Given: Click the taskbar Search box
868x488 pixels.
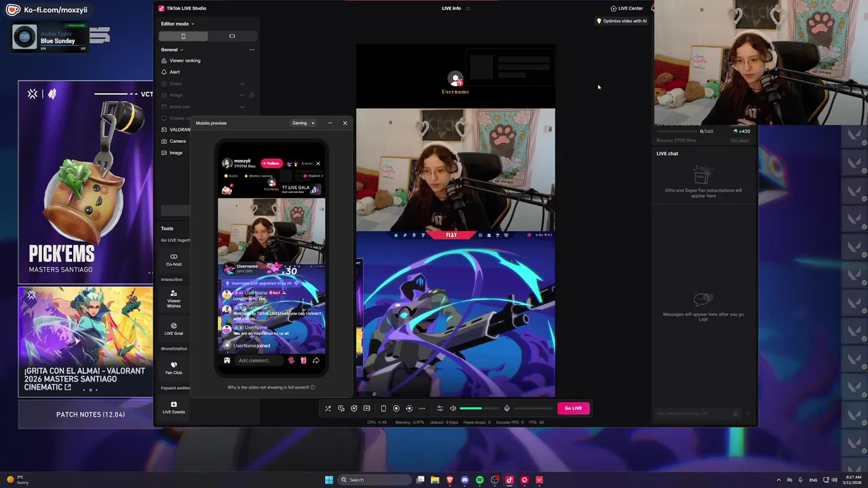Looking at the screenshot, I should click(x=374, y=480).
